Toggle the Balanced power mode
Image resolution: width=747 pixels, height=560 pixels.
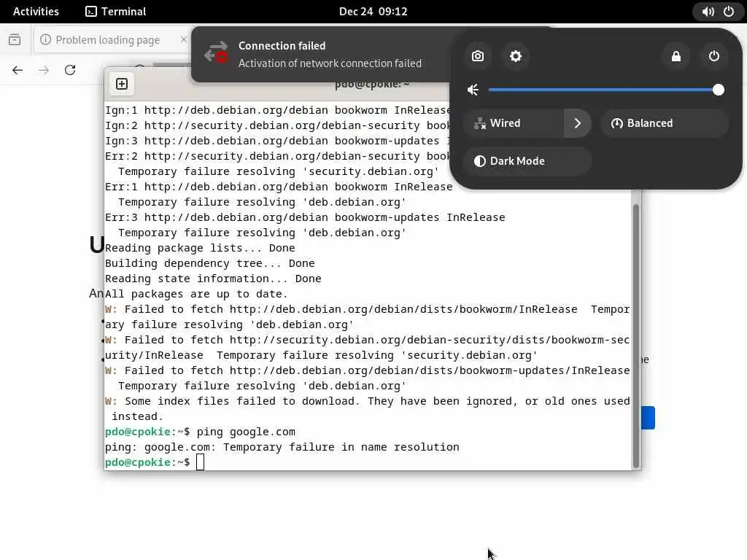pos(665,123)
